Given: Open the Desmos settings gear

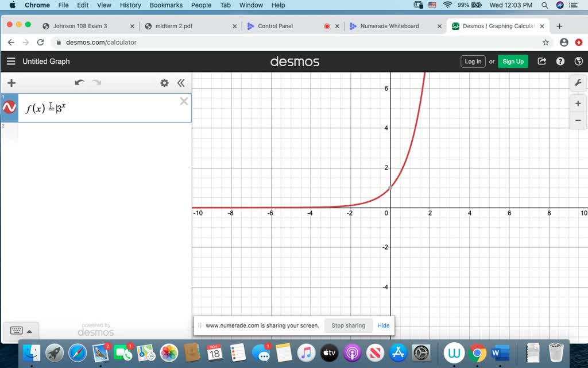Looking at the screenshot, I should (164, 82).
